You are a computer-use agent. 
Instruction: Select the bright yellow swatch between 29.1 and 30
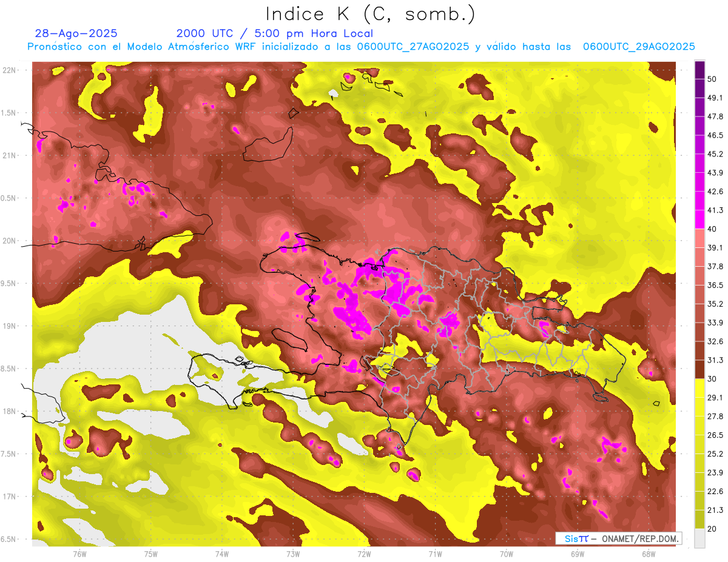pos(699,387)
